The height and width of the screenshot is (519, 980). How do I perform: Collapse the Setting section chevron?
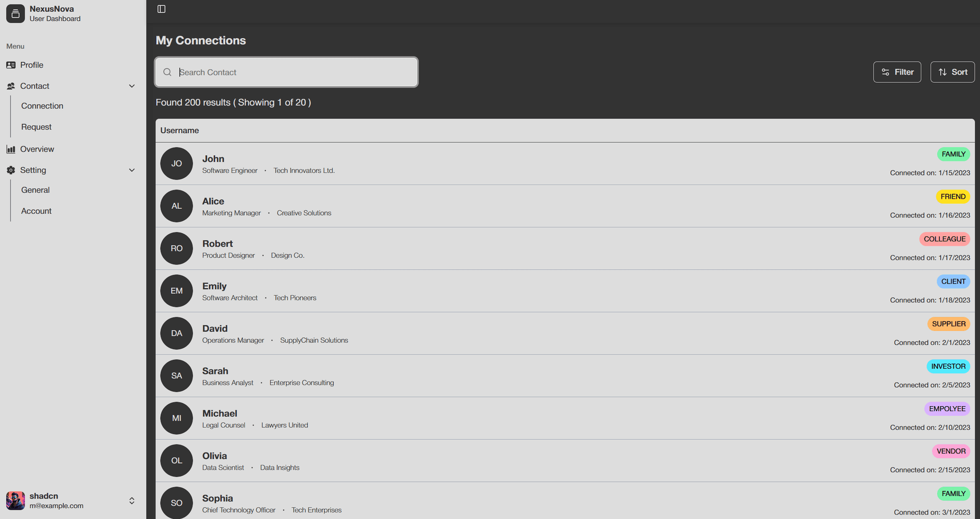(132, 170)
